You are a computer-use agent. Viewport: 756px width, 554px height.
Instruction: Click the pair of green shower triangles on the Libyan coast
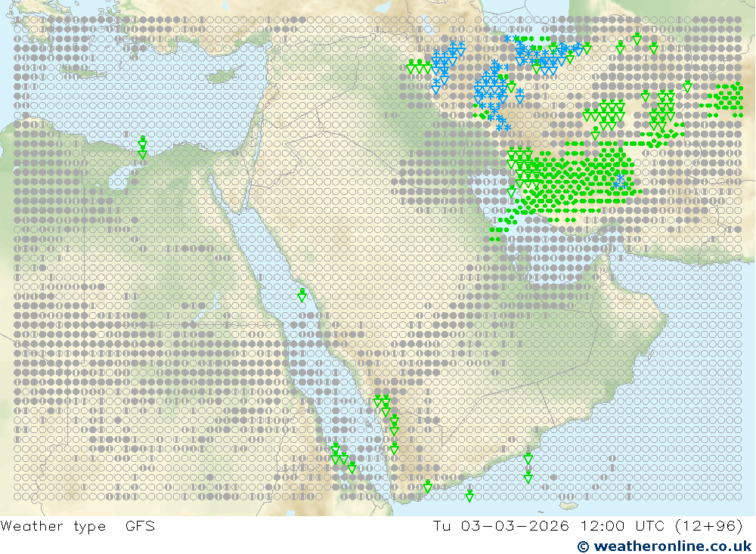(142, 147)
